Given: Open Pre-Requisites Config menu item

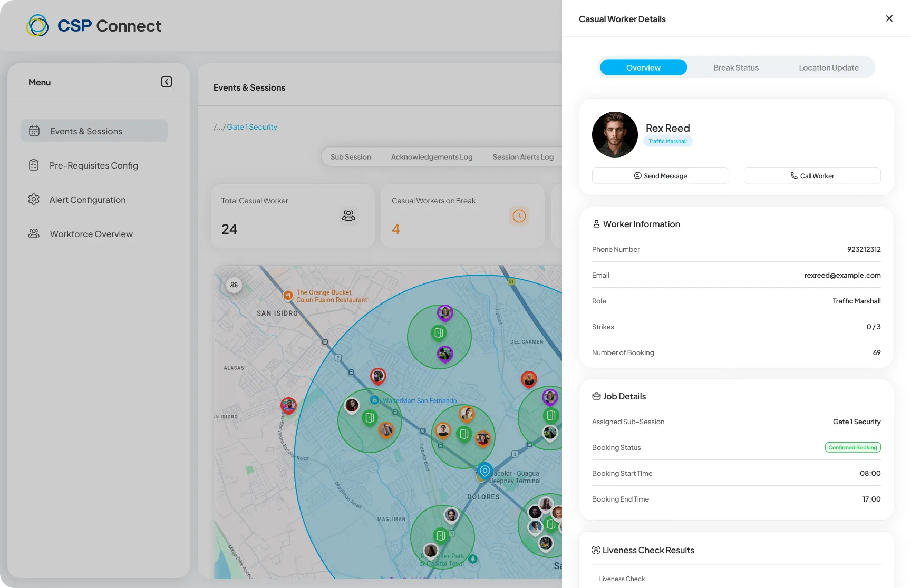Looking at the screenshot, I should pyautogui.click(x=94, y=165).
